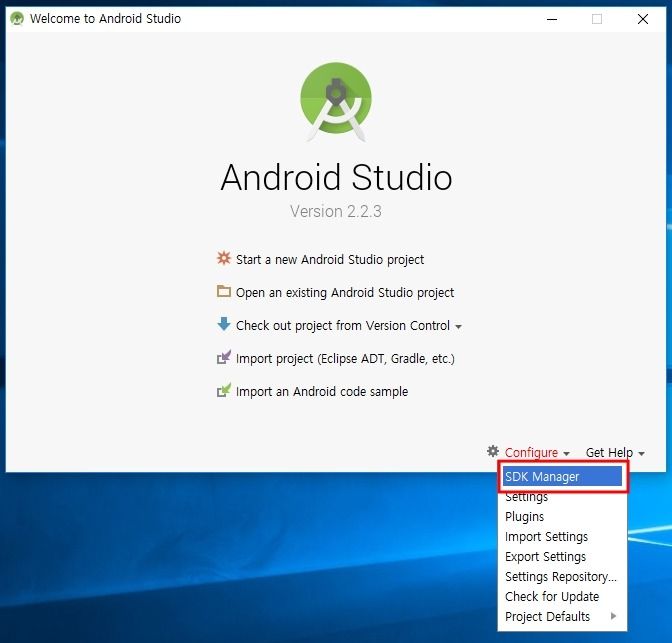Open Plugins from the Configure menu
This screenshot has height=643, width=672.
(x=562, y=517)
